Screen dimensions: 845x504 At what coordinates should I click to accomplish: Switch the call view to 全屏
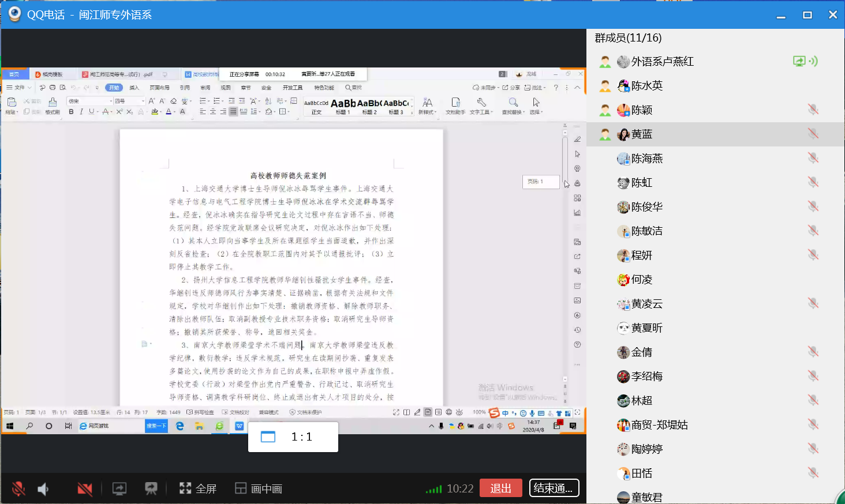pos(198,489)
